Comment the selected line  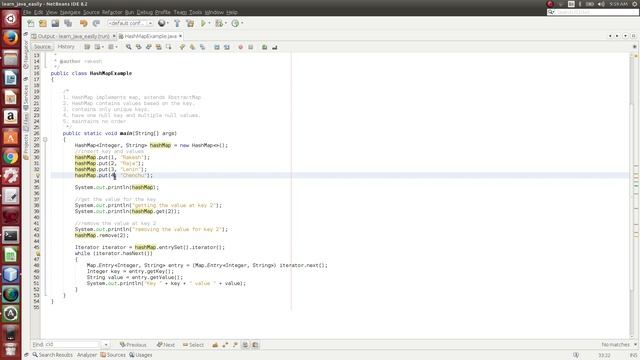click(x=264, y=47)
